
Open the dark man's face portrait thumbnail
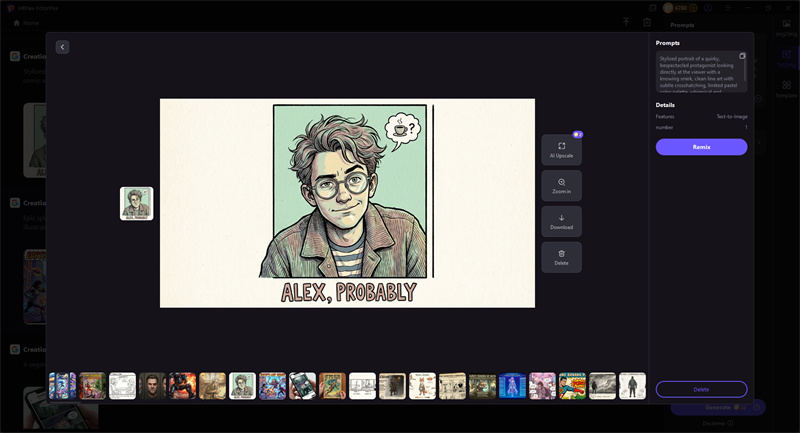(153, 386)
